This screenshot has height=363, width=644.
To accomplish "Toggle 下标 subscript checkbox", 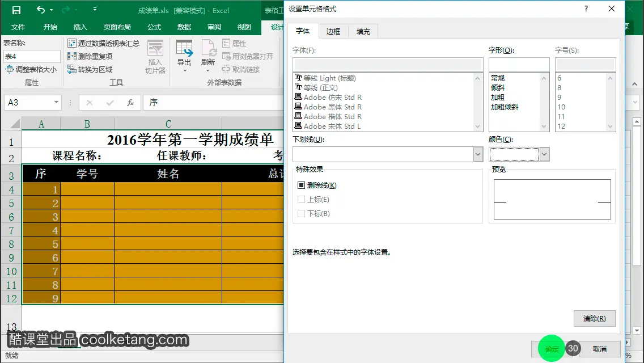I will (301, 213).
